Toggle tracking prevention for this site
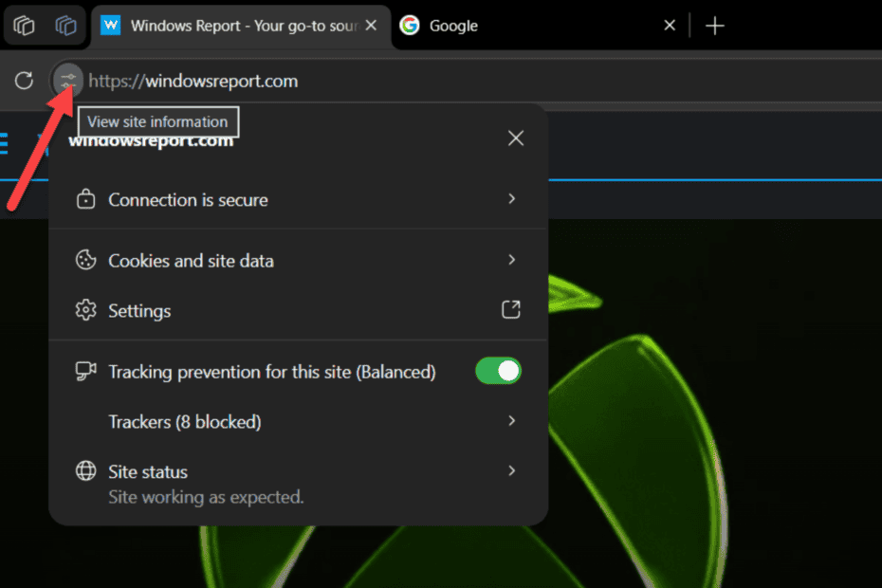This screenshot has width=882, height=588. (x=498, y=372)
